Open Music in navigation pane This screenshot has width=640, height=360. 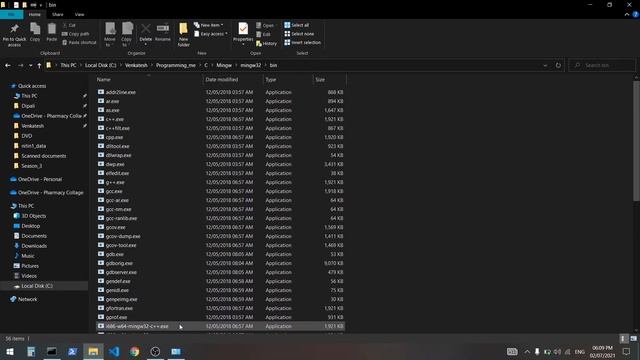coord(28,256)
